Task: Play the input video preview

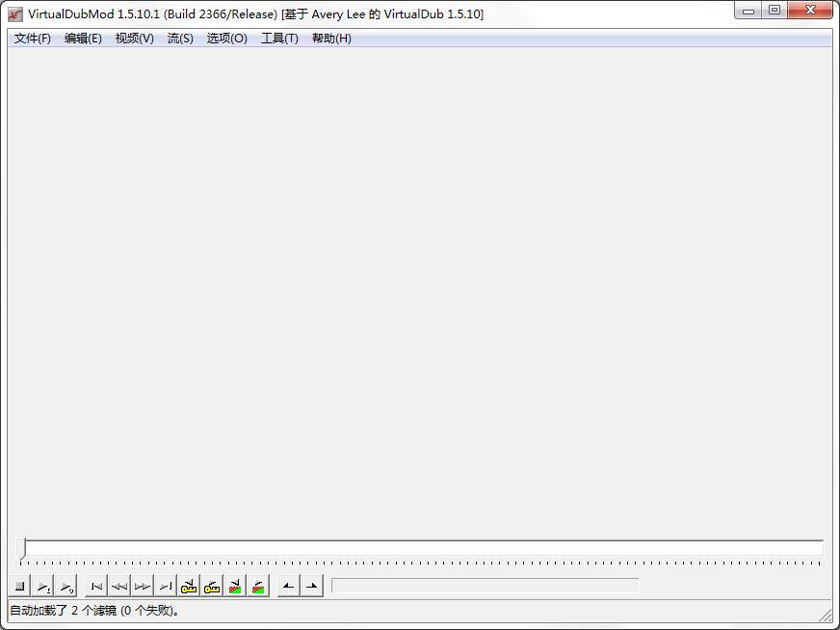Action: tap(43, 585)
